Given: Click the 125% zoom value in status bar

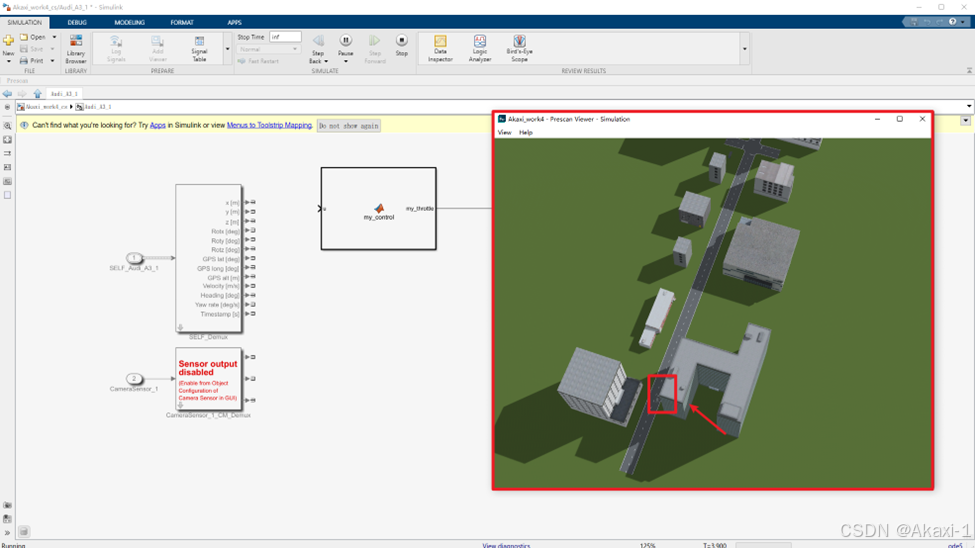Looking at the screenshot, I should pos(647,545).
